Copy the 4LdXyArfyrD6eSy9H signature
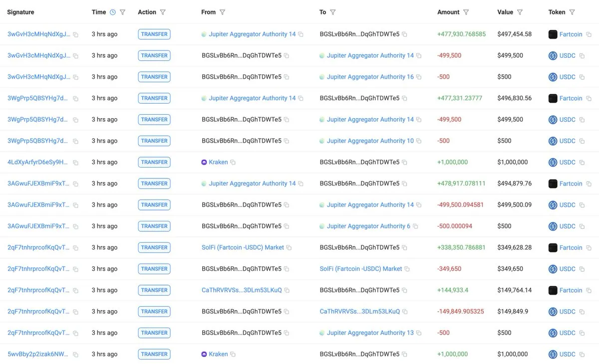599x364 pixels. pos(76,163)
